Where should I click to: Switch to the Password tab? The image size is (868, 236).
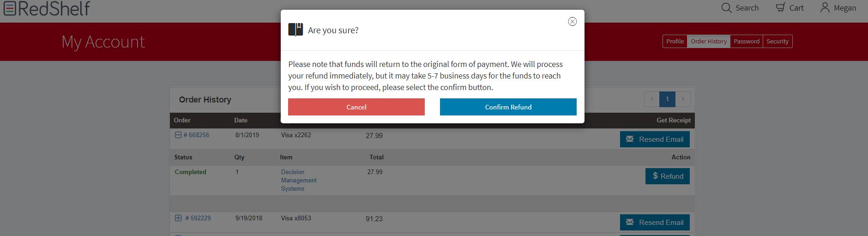coord(746,41)
